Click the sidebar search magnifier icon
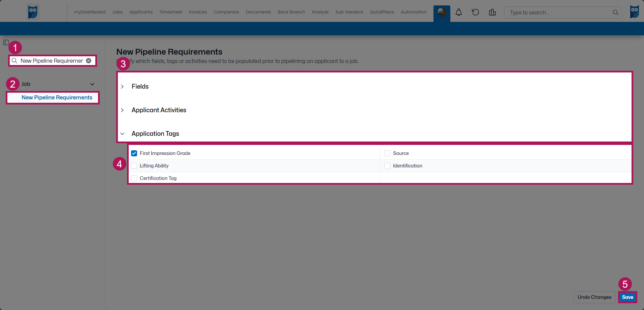This screenshot has width=644, height=310. pyautogui.click(x=14, y=61)
